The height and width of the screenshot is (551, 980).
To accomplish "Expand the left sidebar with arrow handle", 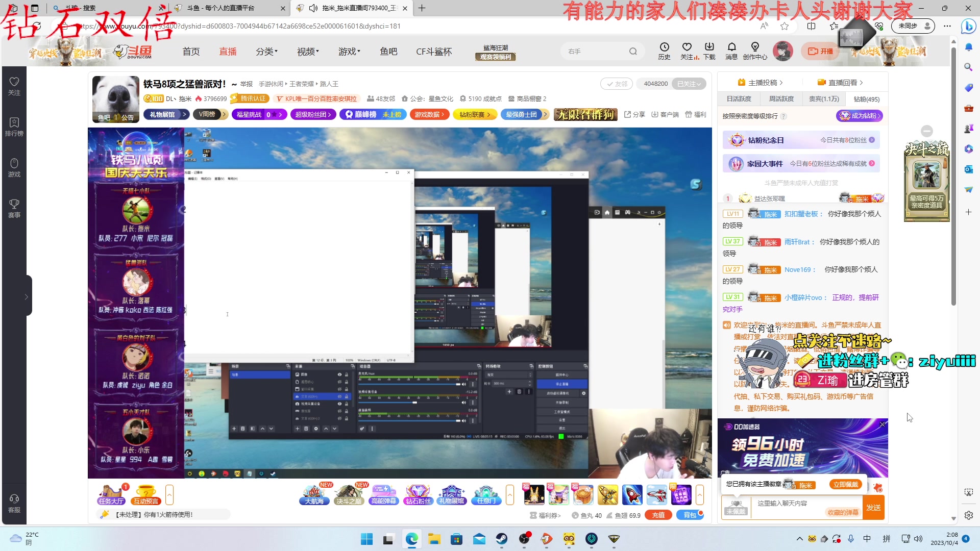I will [x=27, y=296].
